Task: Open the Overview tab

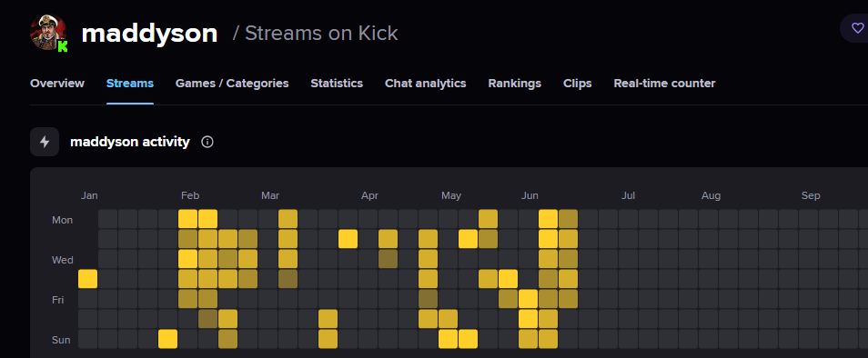Action: 57,84
